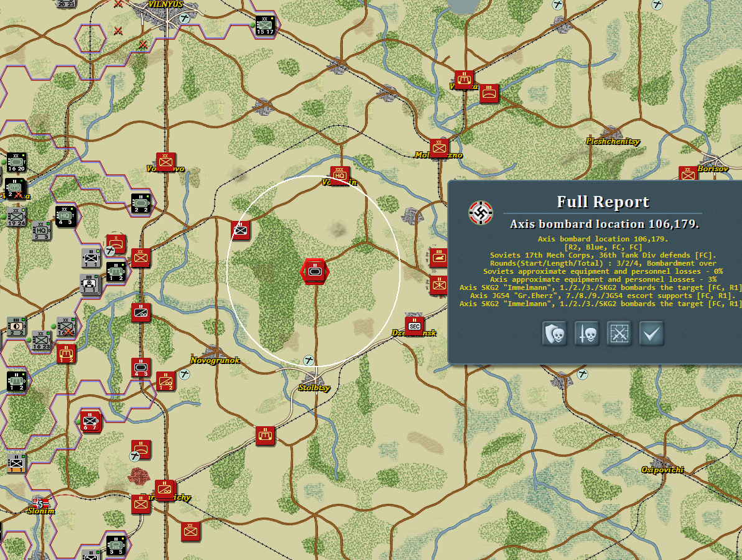Click the Stolbtsy town label

(x=314, y=388)
